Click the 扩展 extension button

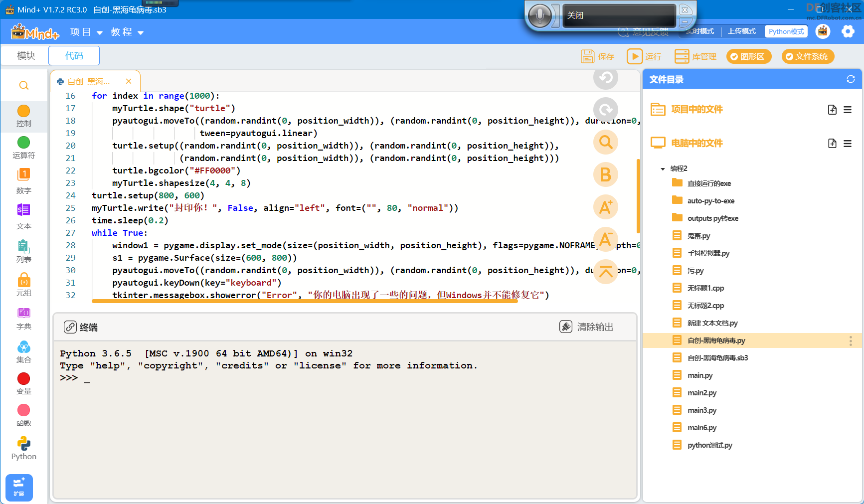(19, 487)
